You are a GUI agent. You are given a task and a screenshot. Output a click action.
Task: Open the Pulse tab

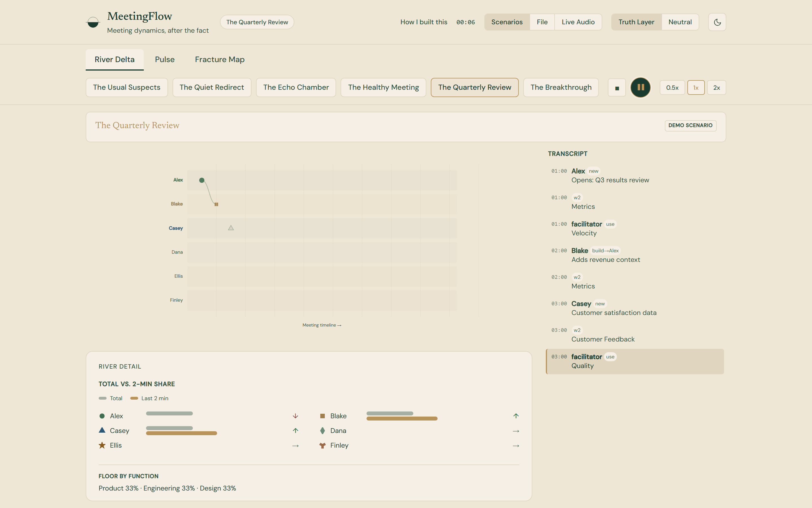(x=164, y=60)
